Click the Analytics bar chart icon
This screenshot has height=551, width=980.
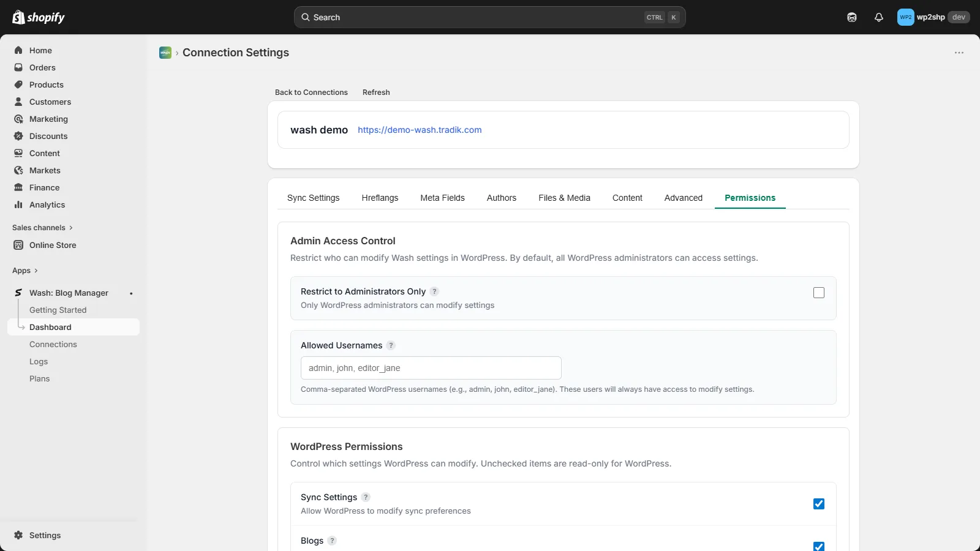[18, 204]
